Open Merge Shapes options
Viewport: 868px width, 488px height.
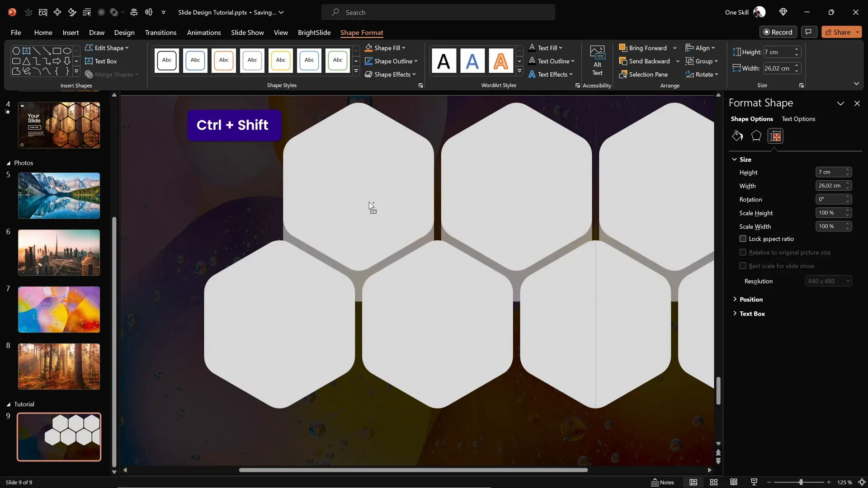coord(112,75)
